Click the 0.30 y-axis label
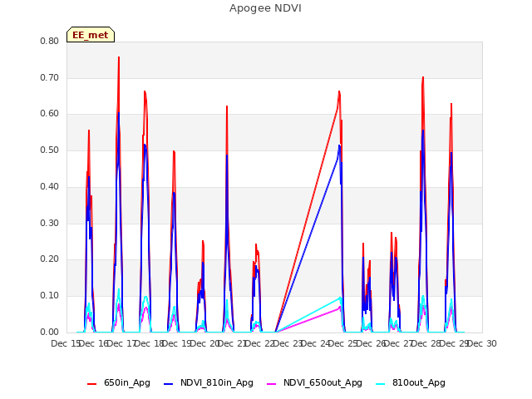Image resolution: width=532 pixels, height=399 pixels. coord(50,223)
